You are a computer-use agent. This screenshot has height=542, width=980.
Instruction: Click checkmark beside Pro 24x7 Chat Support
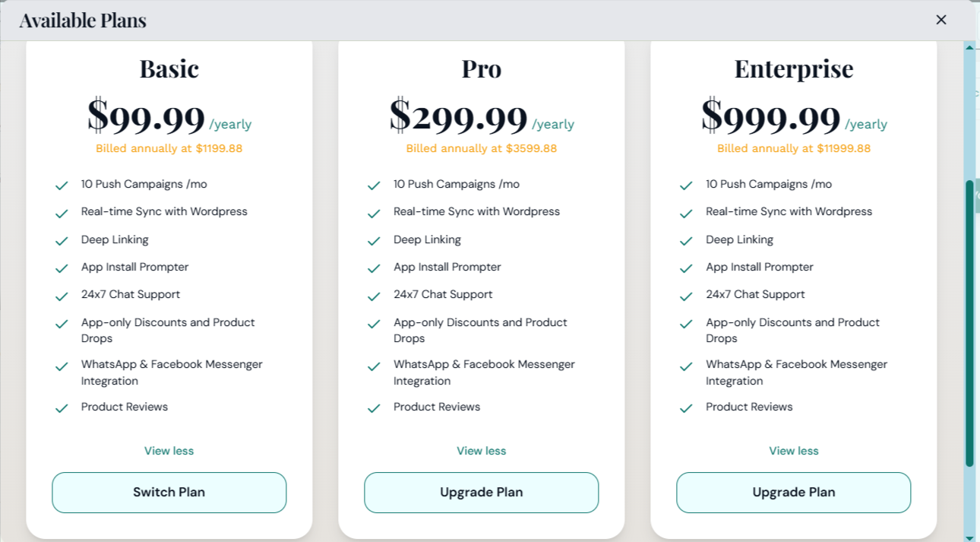[x=374, y=296]
